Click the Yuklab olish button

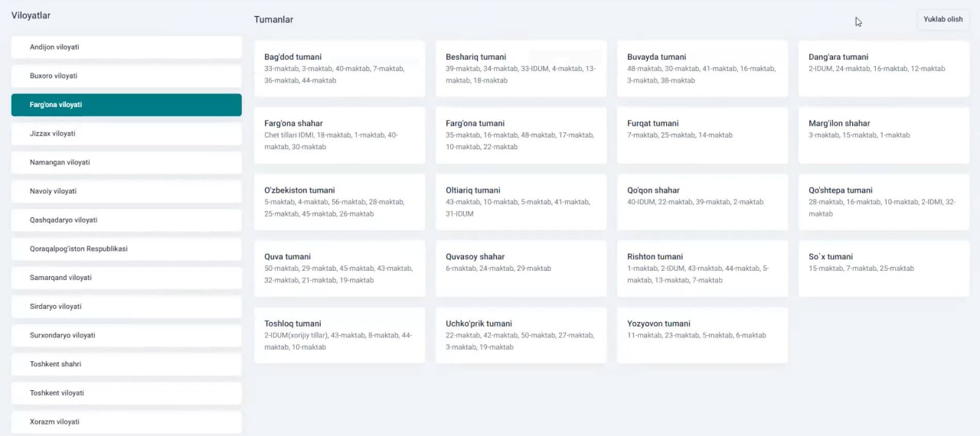click(x=942, y=19)
